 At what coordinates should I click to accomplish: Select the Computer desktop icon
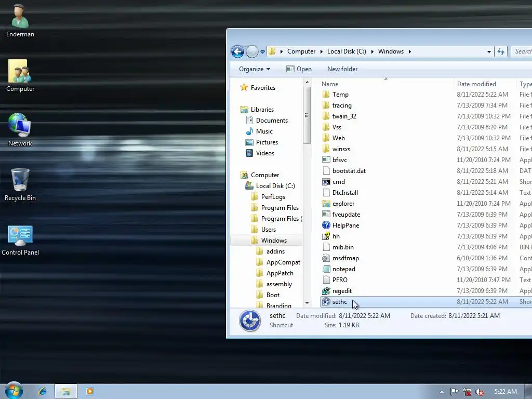point(20,75)
